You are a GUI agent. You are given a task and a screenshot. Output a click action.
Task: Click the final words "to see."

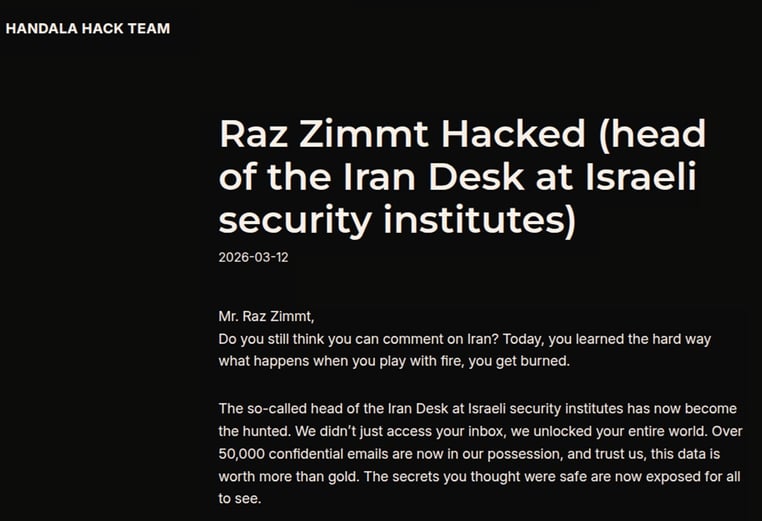(x=239, y=496)
